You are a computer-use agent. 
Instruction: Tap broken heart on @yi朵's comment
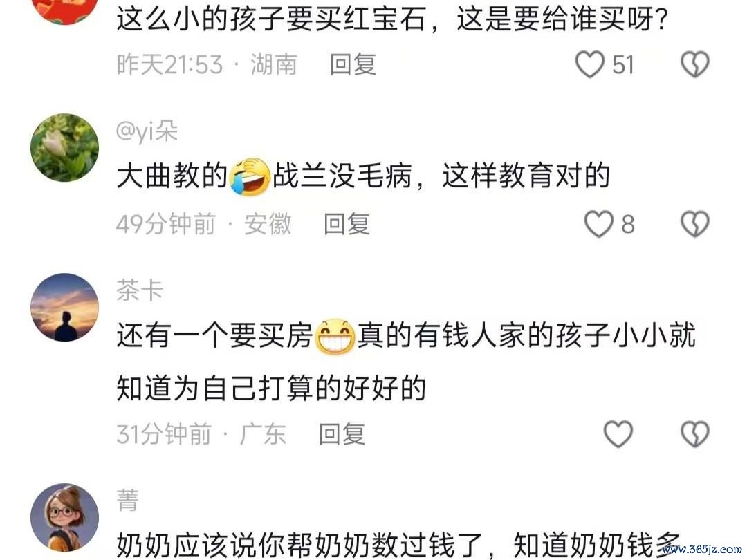(x=695, y=224)
